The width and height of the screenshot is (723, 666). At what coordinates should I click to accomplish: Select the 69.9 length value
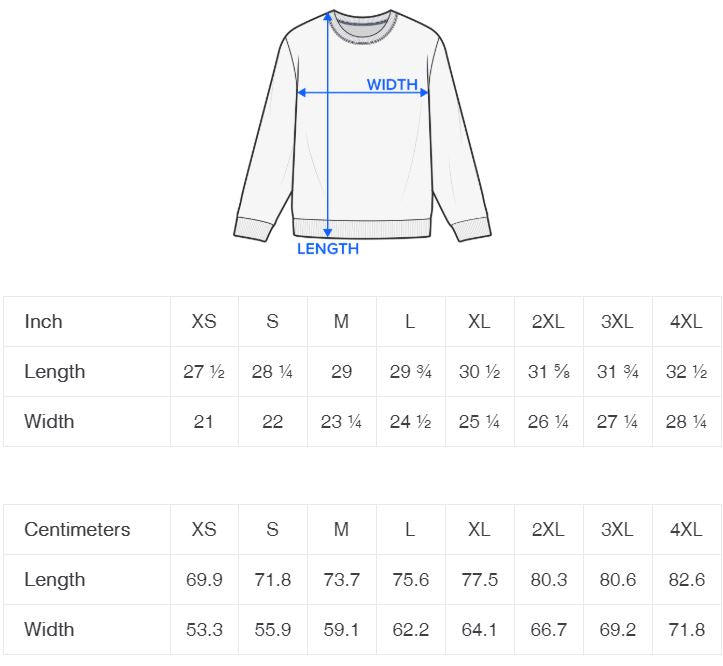pyautogui.click(x=204, y=580)
